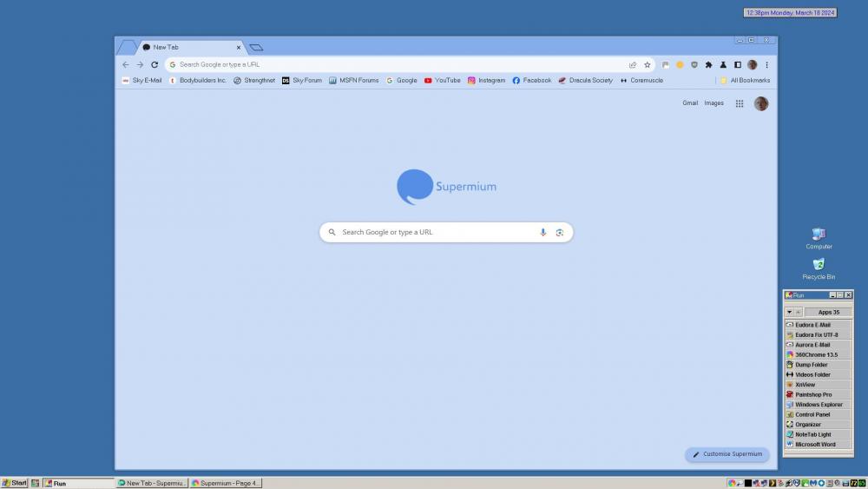Open the three-dot browser menu
The image size is (868, 489).
point(766,65)
